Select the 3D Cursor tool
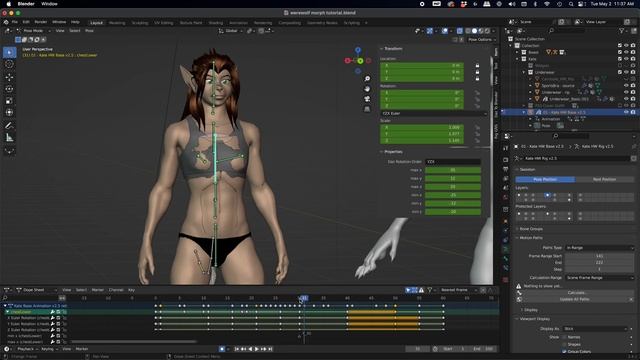640x360 pixels. point(9,64)
